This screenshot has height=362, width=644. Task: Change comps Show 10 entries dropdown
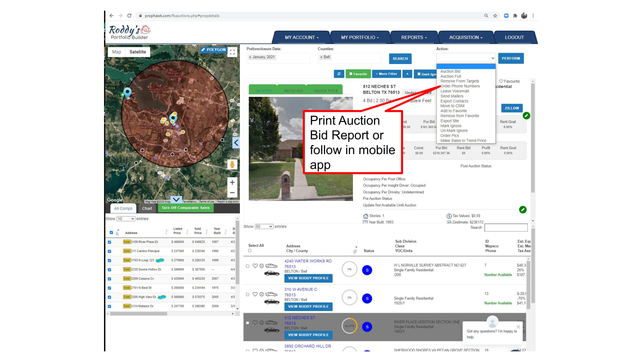[126, 219]
